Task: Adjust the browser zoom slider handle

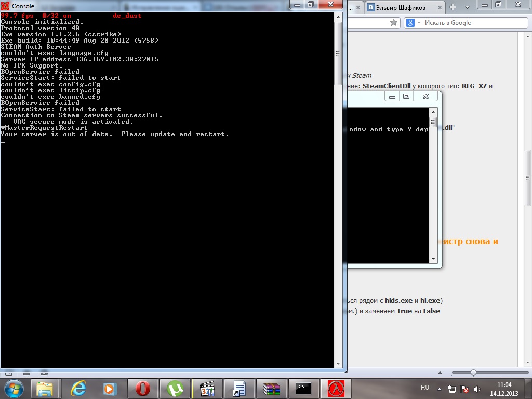Action: (473, 373)
